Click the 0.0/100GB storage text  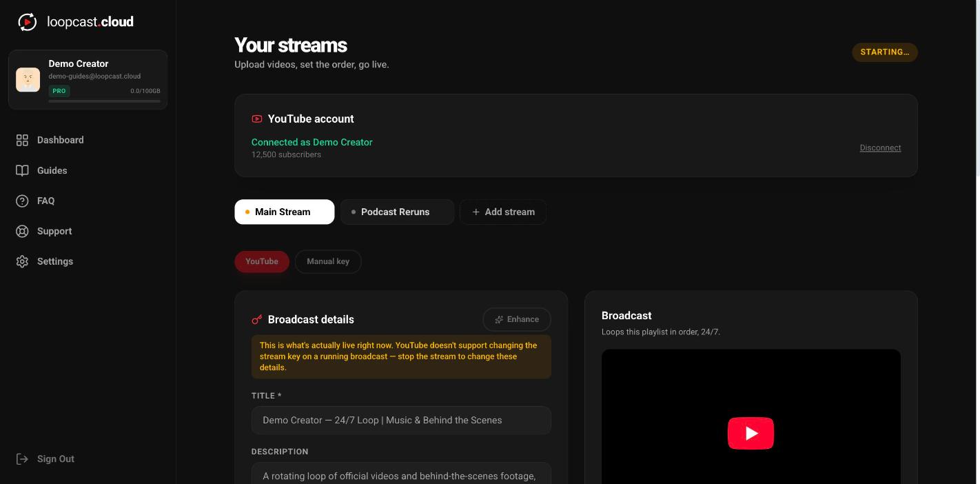point(145,91)
